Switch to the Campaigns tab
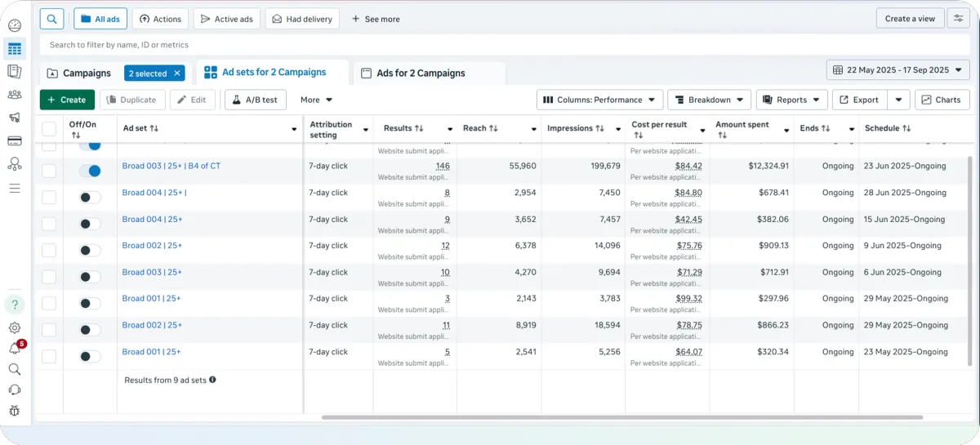980x445 pixels. pos(78,73)
